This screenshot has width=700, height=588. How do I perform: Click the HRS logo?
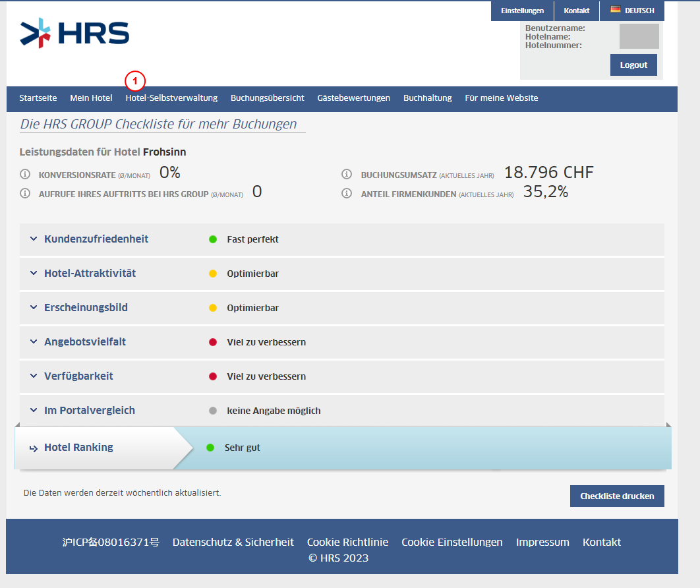pyautogui.click(x=74, y=33)
